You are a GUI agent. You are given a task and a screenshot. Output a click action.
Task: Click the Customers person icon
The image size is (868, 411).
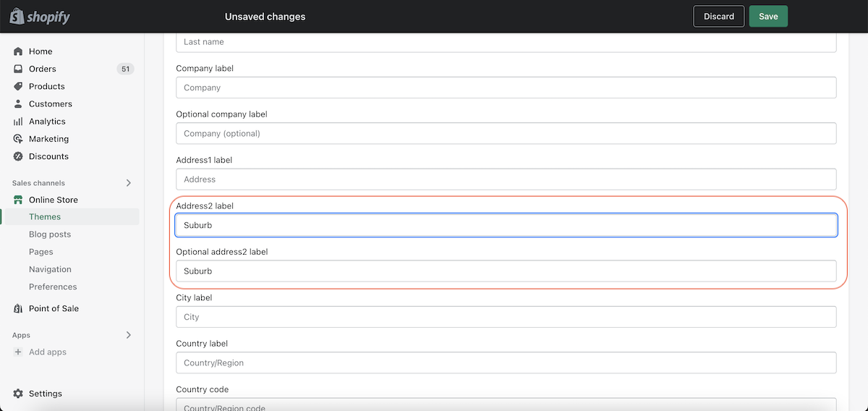[18, 103]
